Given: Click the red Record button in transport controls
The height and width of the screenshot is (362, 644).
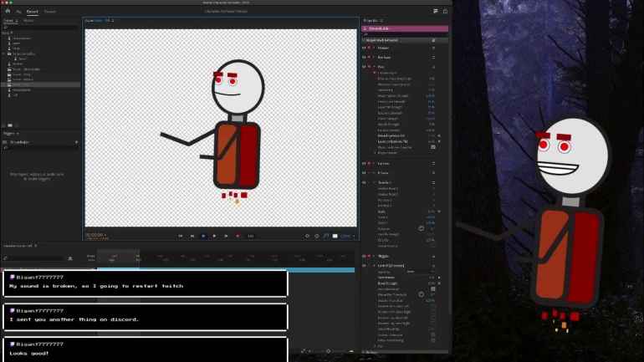Looking at the screenshot, I should click(x=238, y=236).
